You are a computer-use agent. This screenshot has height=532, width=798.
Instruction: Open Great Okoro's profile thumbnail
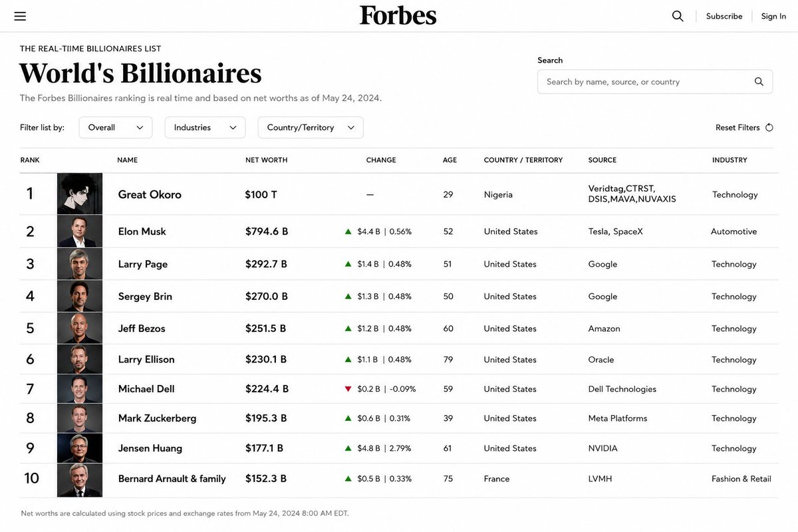click(80, 194)
